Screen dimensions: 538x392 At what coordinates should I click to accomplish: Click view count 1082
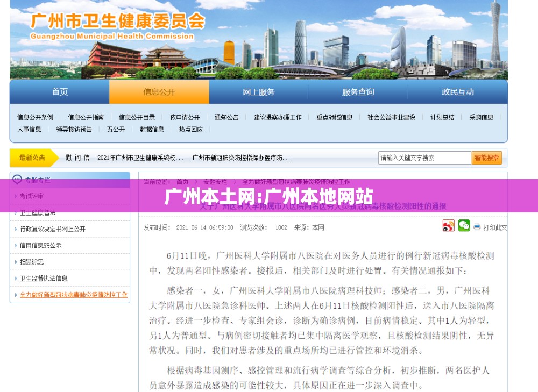[281, 227]
